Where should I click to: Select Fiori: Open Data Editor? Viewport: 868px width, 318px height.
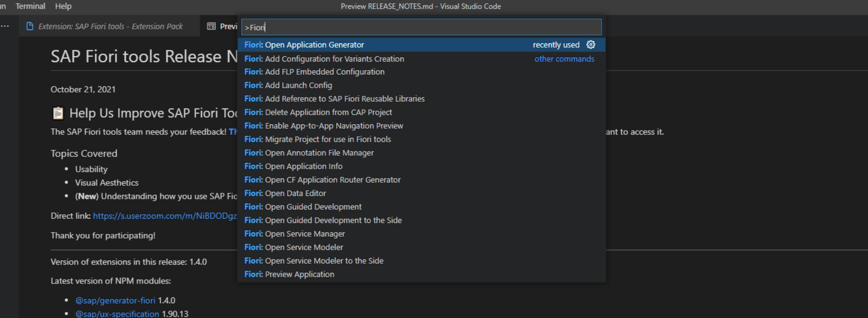tap(421, 193)
